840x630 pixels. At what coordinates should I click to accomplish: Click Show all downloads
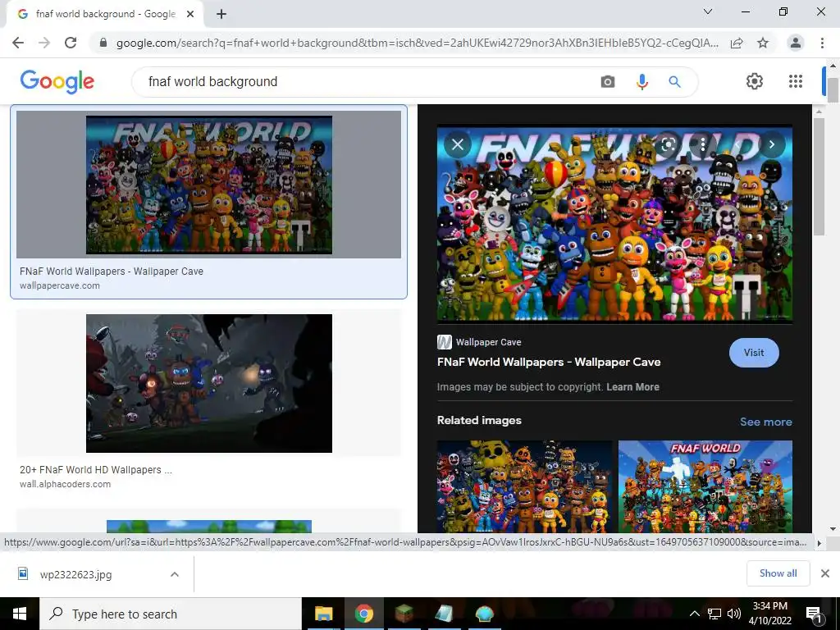pyautogui.click(x=778, y=573)
